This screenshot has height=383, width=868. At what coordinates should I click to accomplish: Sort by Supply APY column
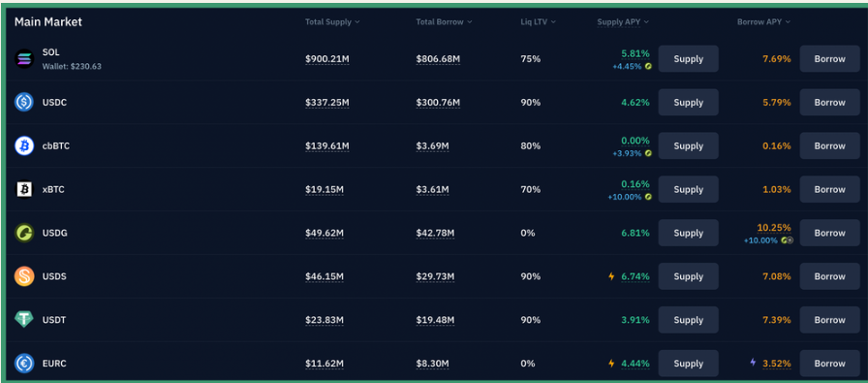pos(623,21)
